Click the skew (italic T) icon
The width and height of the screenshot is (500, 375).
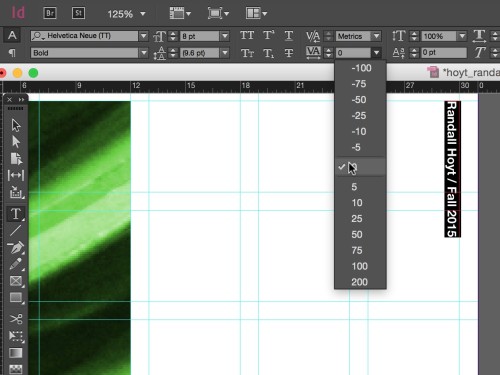pyautogui.click(x=479, y=52)
